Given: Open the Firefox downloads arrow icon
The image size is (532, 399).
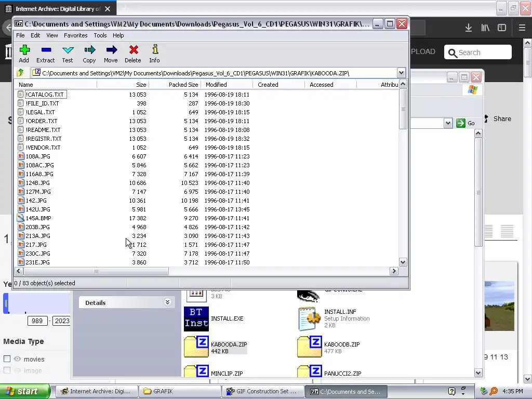Looking at the screenshot, I should 469,28.
